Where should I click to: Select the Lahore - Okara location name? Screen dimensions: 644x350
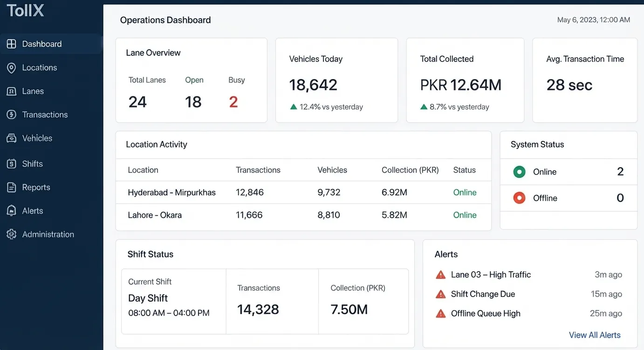155,215
